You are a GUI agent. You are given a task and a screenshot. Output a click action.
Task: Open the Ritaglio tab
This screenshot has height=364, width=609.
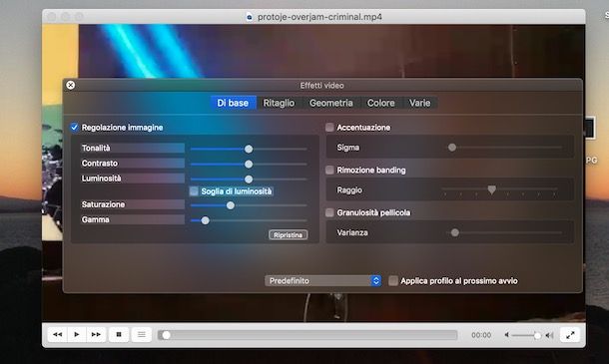pos(279,103)
